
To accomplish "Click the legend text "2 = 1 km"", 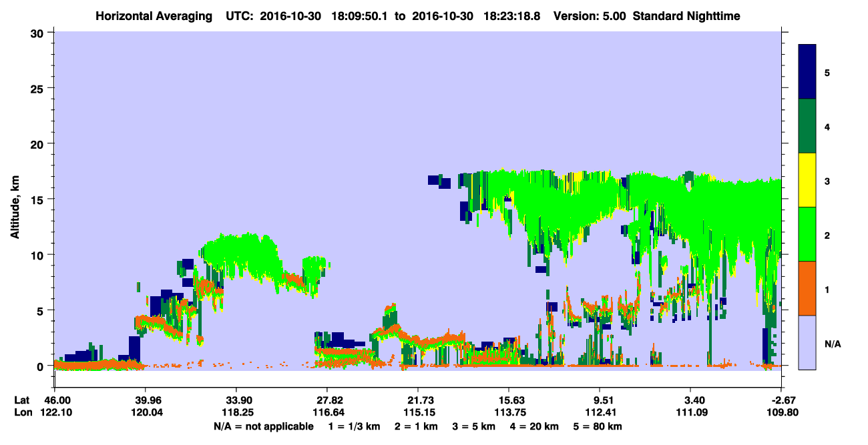I will coord(417,426).
